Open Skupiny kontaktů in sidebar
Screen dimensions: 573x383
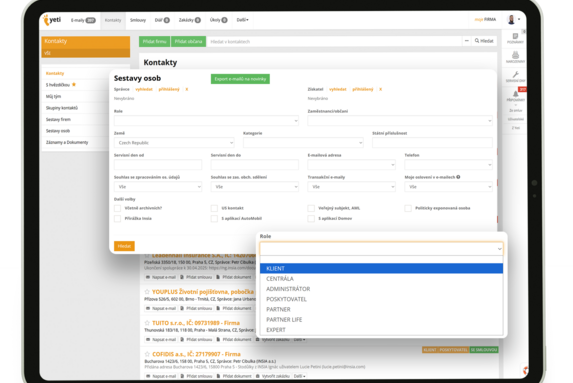pos(62,108)
